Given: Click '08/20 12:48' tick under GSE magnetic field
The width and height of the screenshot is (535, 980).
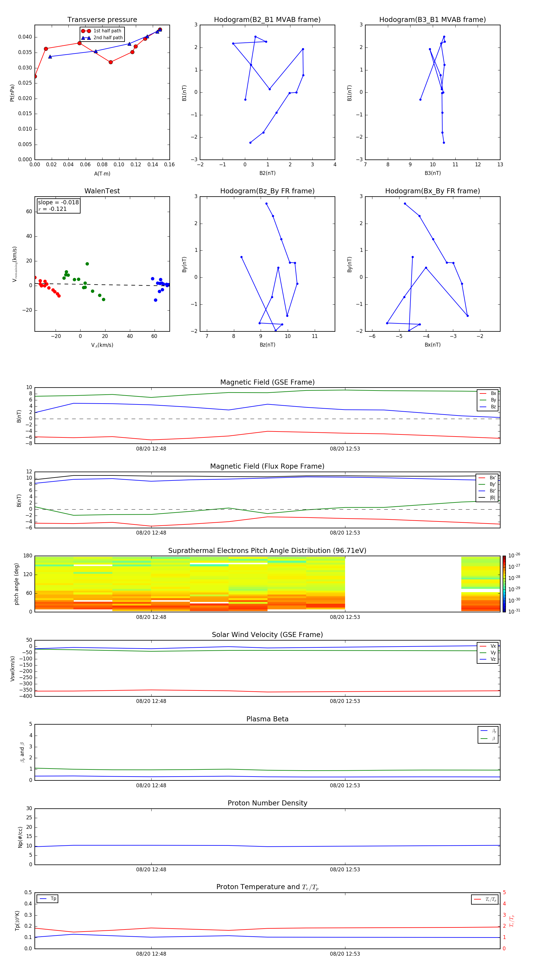Looking at the screenshot, I should click(151, 449).
